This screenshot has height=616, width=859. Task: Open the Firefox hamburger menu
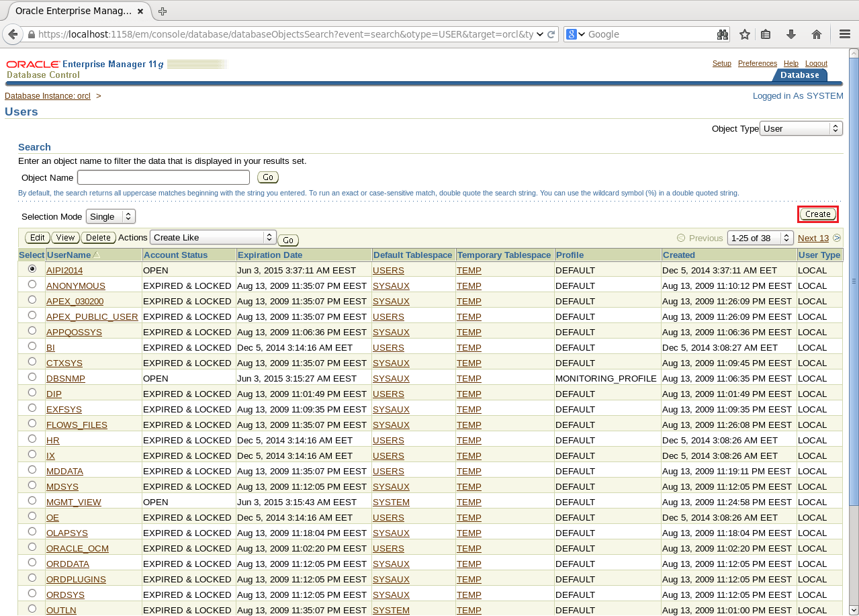click(x=846, y=34)
